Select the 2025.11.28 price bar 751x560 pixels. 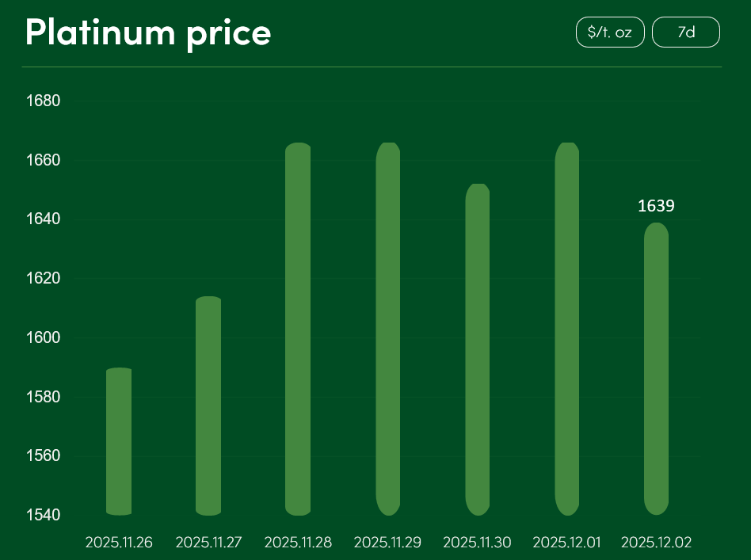[298, 329]
